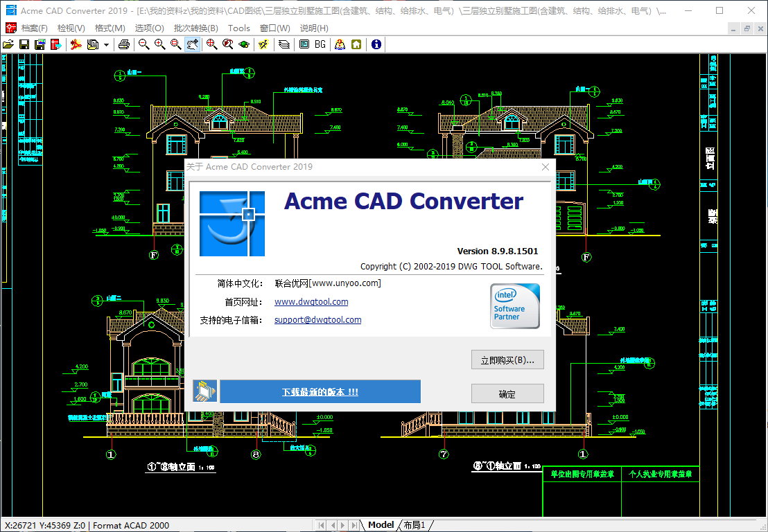Switch to the Model tab

click(x=381, y=525)
